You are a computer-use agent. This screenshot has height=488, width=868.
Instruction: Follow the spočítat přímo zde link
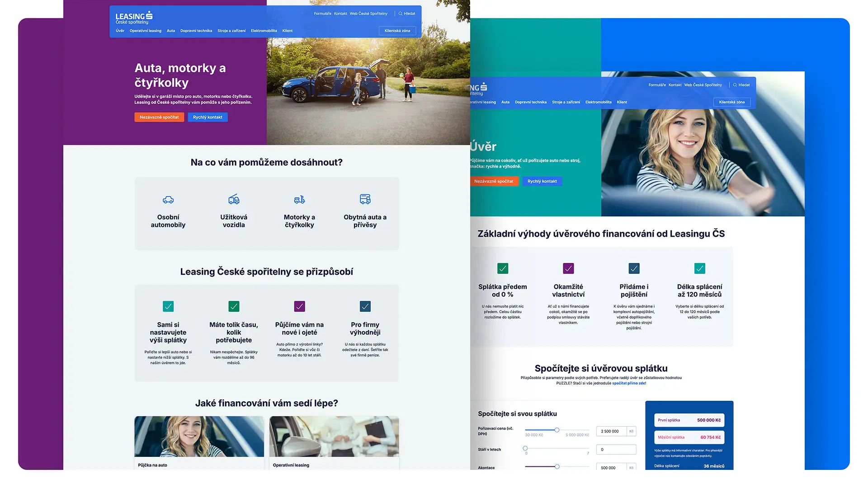pyautogui.click(x=629, y=383)
